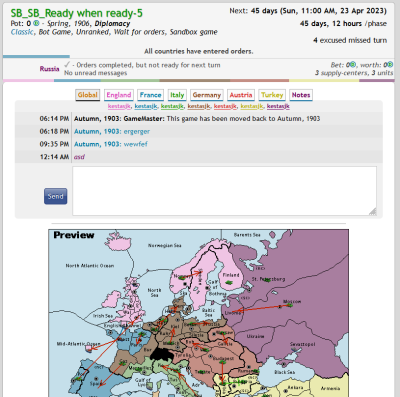The image size is (400, 397).
Task: Click the army unit in Moscow
Action: [x=289, y=305]
